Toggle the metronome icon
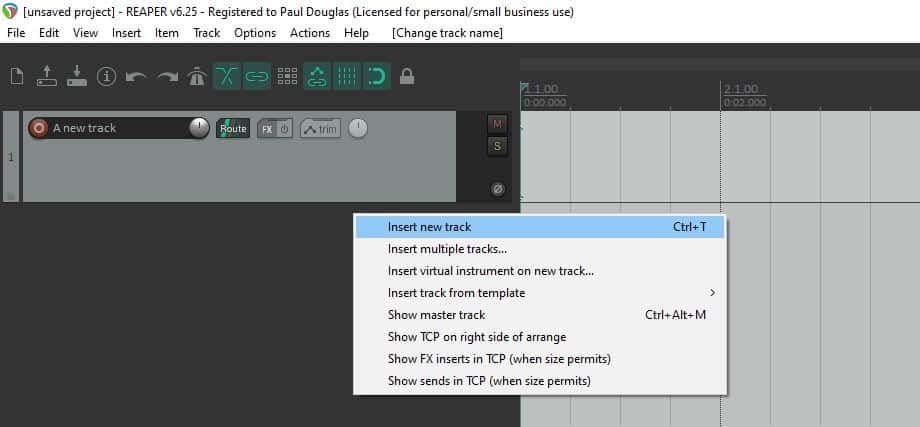Image resolution: width=920 pixels, height=427 pixels. tap(197, 76)
